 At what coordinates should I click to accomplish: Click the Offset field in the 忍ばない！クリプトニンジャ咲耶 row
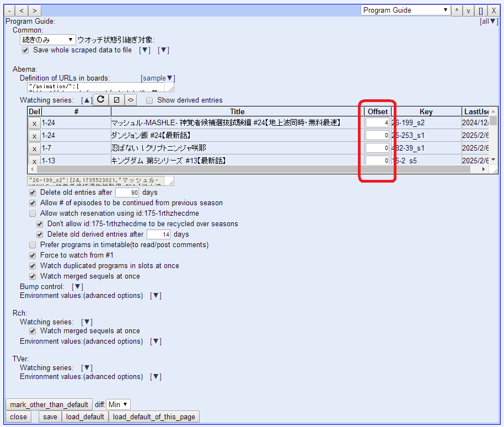[377, 148]
